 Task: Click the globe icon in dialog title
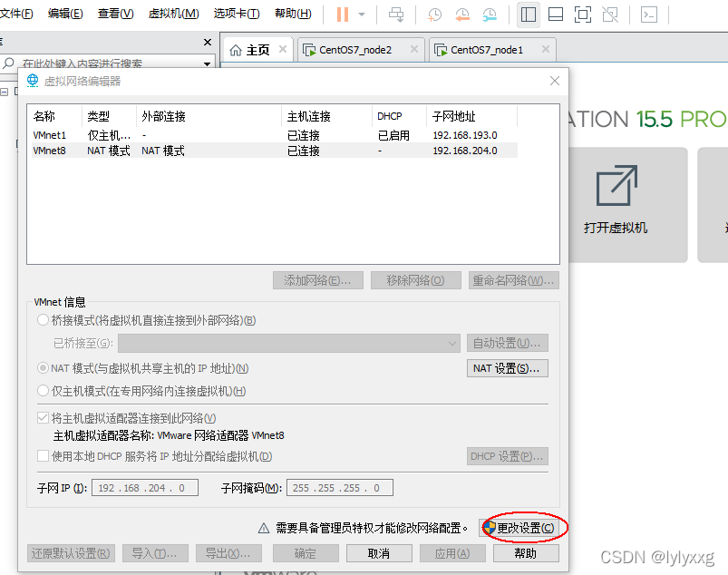(33, 81)
